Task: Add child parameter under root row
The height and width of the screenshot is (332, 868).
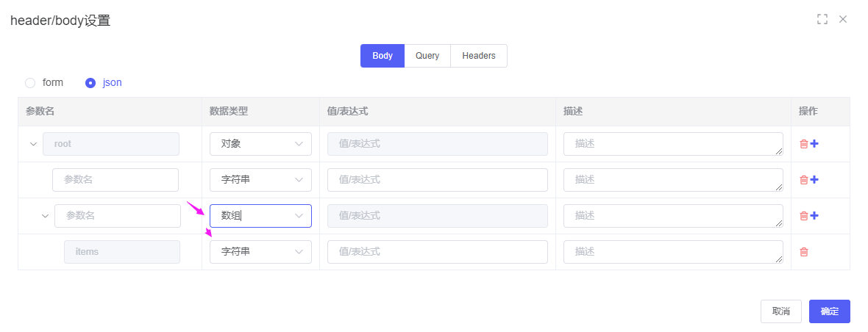Action: 814,144
